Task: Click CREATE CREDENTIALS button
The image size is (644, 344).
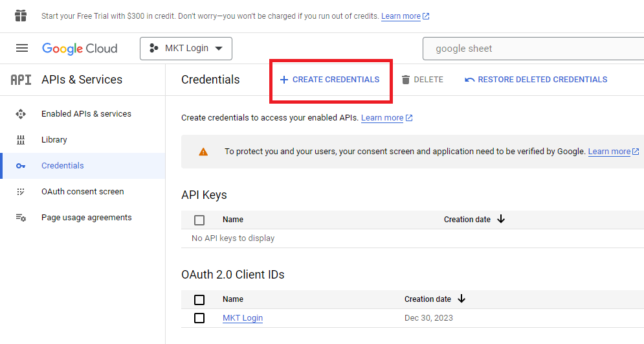Action: 330,80
